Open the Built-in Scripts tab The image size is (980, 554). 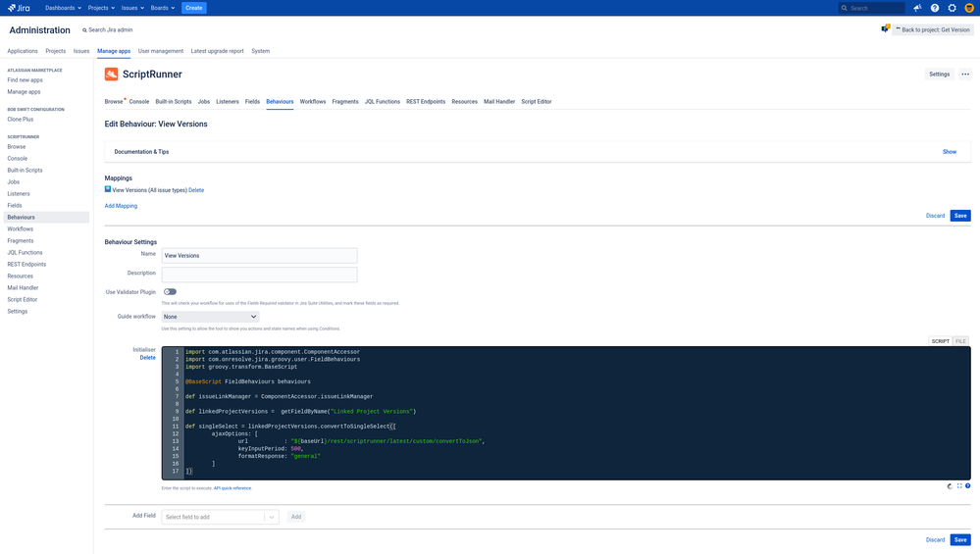coord(173,102)
